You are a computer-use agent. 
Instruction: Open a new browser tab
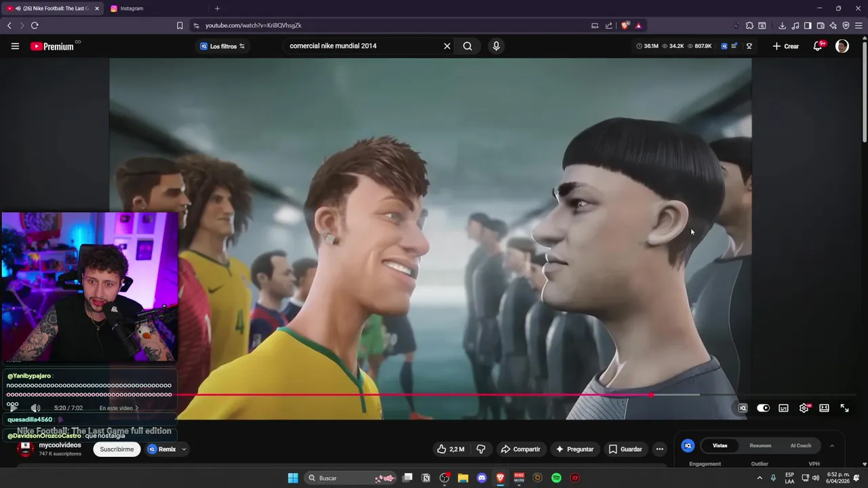click(217, 8)
